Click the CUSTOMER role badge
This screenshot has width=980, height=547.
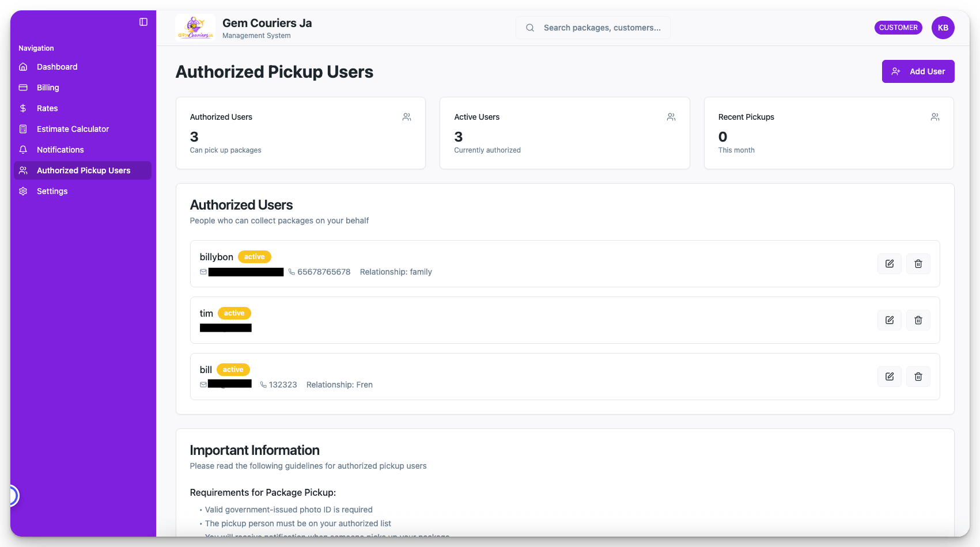tap(898, 28)
